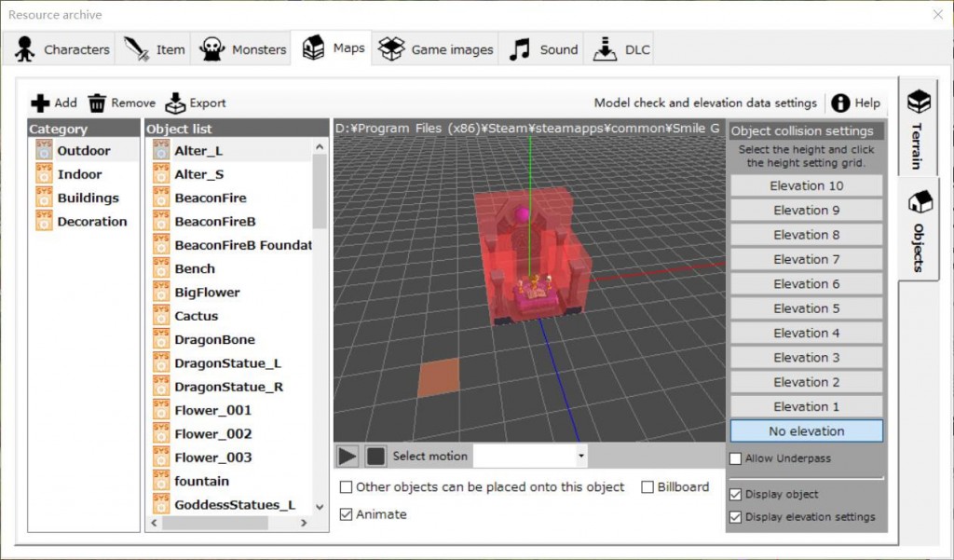Click the Buildings category icon
Image resolution: width=954 pixels, height=560 pixels.
44,198
